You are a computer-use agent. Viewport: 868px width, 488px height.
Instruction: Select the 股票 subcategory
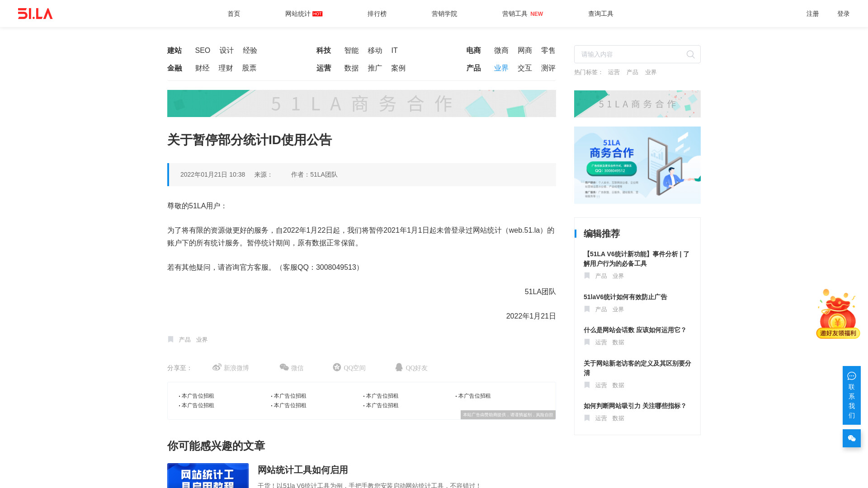coord(250,68)
